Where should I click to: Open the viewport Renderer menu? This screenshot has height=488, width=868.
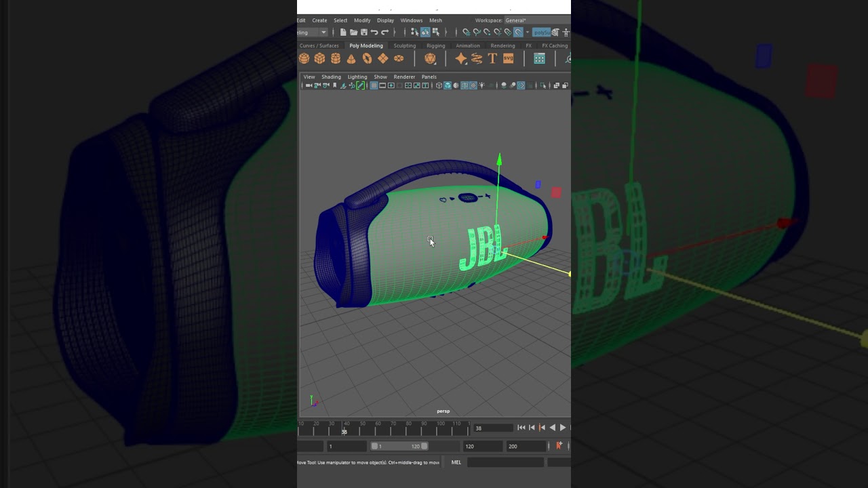tap(404, 77)
